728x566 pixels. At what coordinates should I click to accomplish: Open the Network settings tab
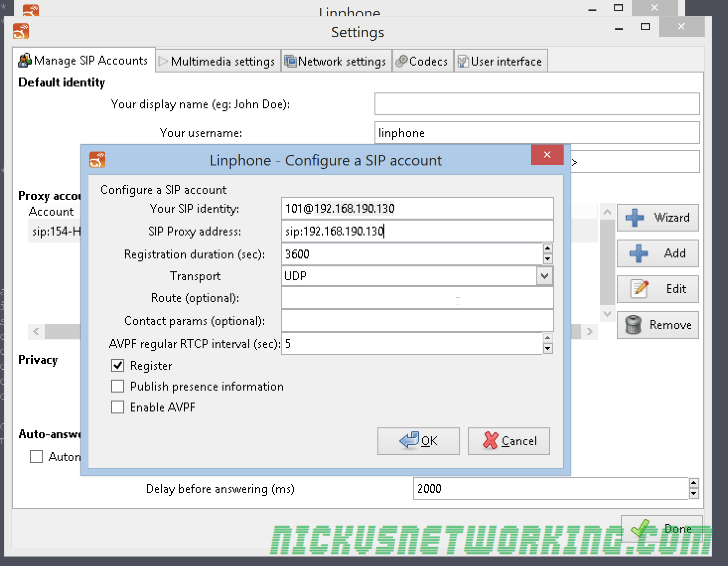point(336,61)
